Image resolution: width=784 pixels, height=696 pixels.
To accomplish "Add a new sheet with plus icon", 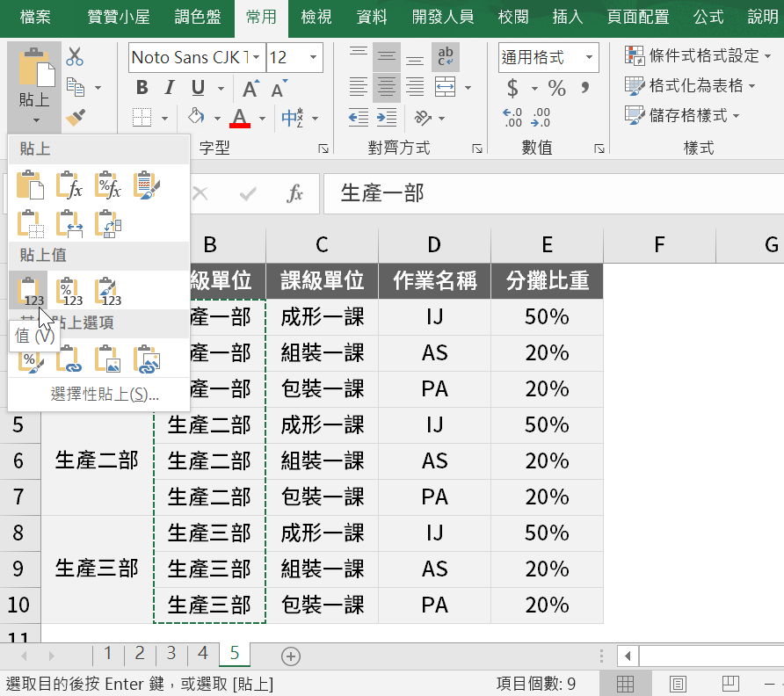I will [x=291, y=656].
